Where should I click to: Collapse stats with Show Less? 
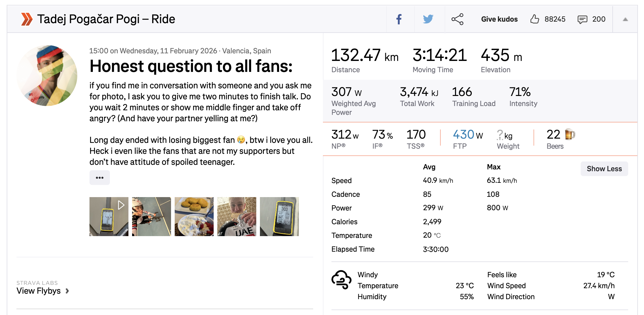(x=604, y=169)
